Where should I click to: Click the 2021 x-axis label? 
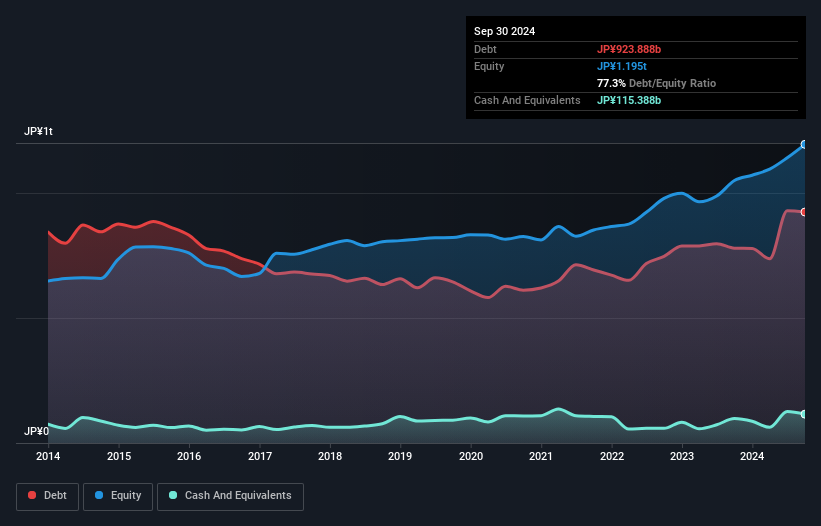[541, 456]
